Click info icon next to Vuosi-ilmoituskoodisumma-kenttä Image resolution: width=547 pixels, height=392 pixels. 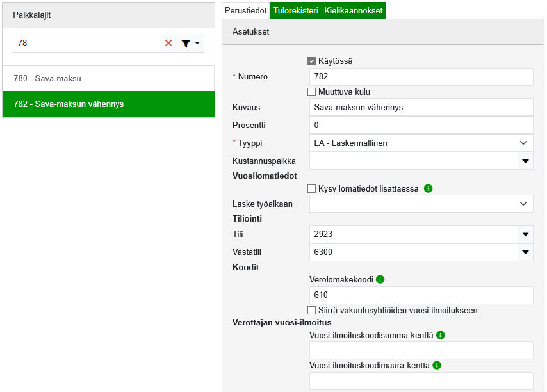(440, 335)
